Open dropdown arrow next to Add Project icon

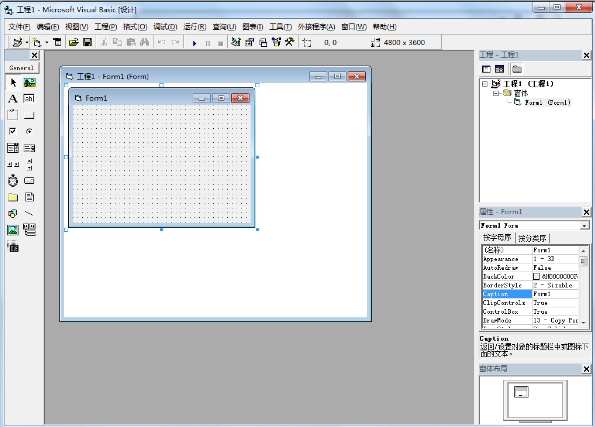(x=27, y=42)
